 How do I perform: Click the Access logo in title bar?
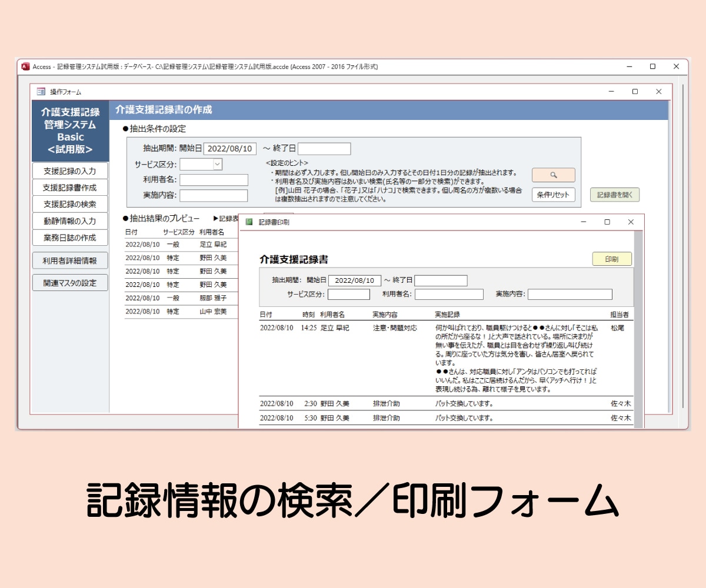click(x=25, y=66)
